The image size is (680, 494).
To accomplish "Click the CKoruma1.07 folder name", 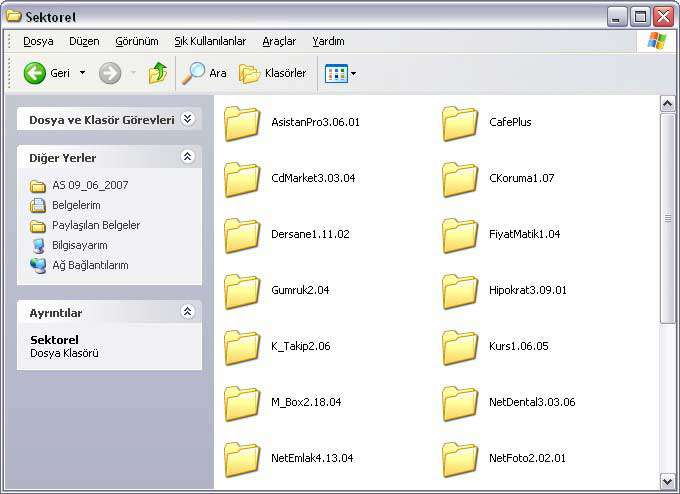I will click(522, 178).
